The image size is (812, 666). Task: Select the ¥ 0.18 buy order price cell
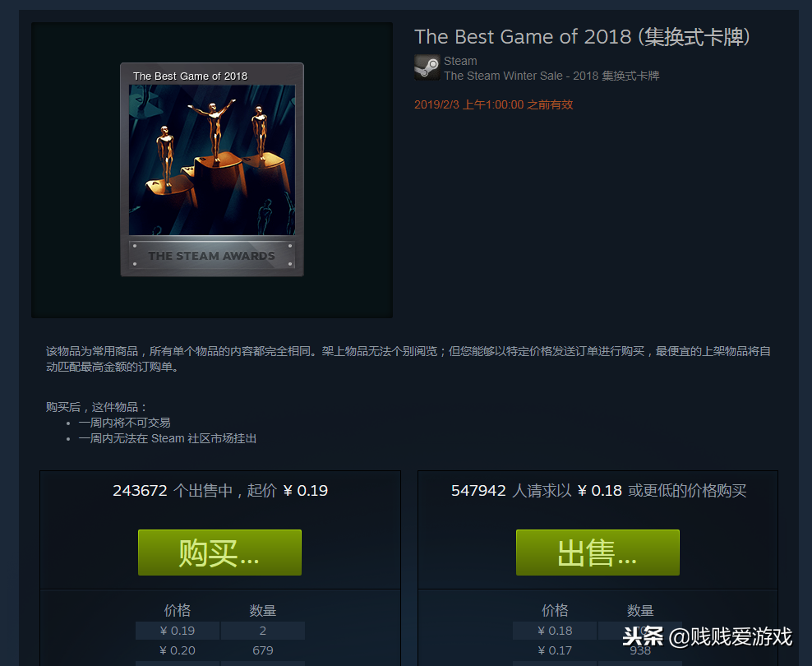555,631
